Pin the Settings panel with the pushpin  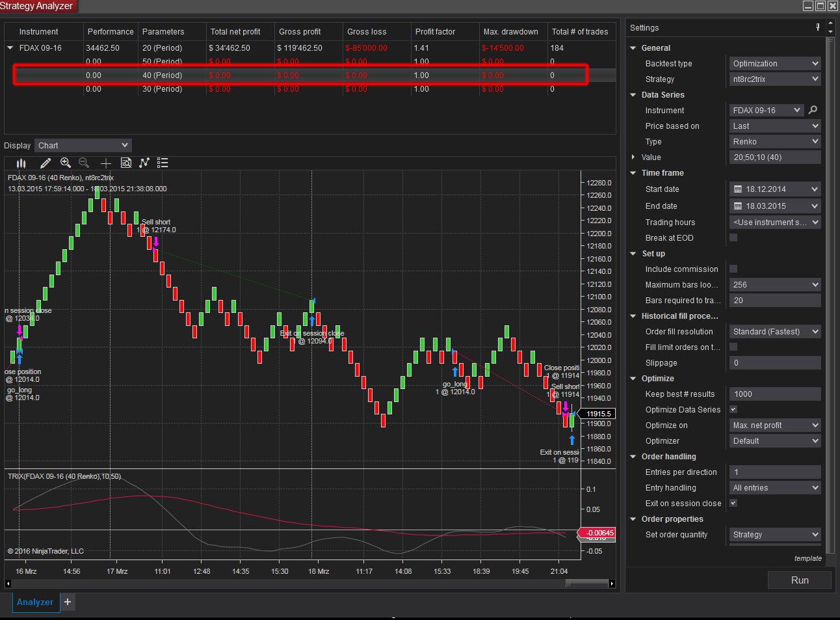(818, 27)
